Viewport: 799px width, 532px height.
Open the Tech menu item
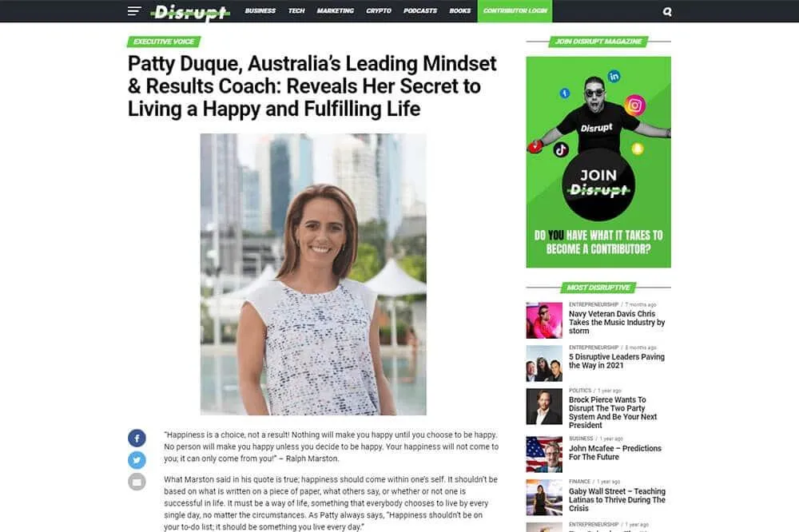[x=296, y=10]
